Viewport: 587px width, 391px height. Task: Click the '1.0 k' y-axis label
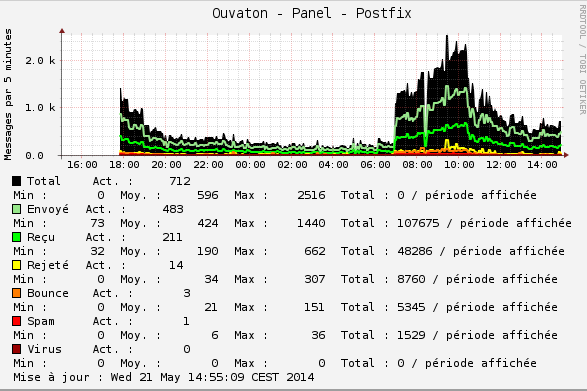40,107
